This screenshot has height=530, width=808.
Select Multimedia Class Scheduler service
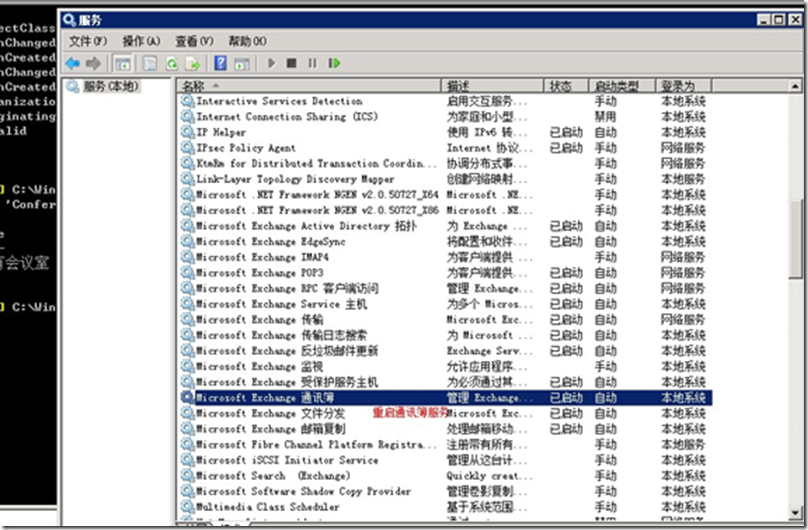tap(268, 507)
